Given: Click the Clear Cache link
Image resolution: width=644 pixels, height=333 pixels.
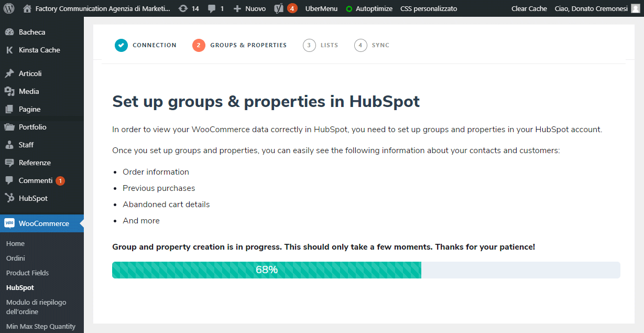Looking at the screenshot, I should pos(529,8).
